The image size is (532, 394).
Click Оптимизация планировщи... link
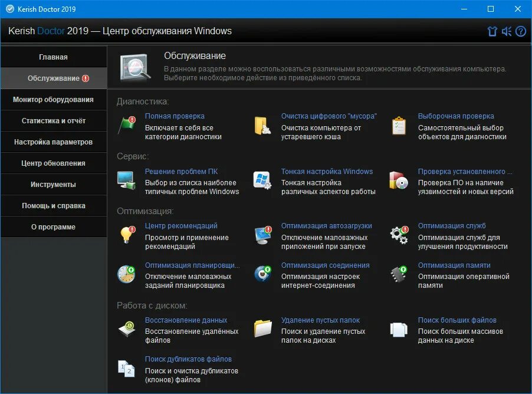(192, 265)
